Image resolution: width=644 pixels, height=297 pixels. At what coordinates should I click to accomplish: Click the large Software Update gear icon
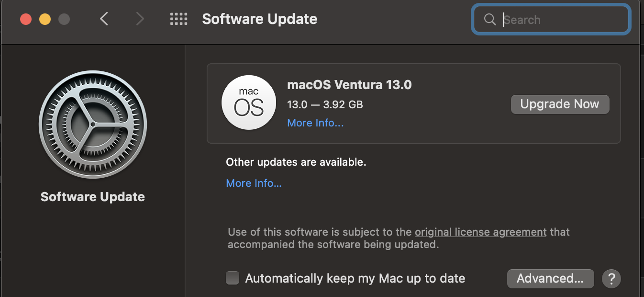click(93, 125)
